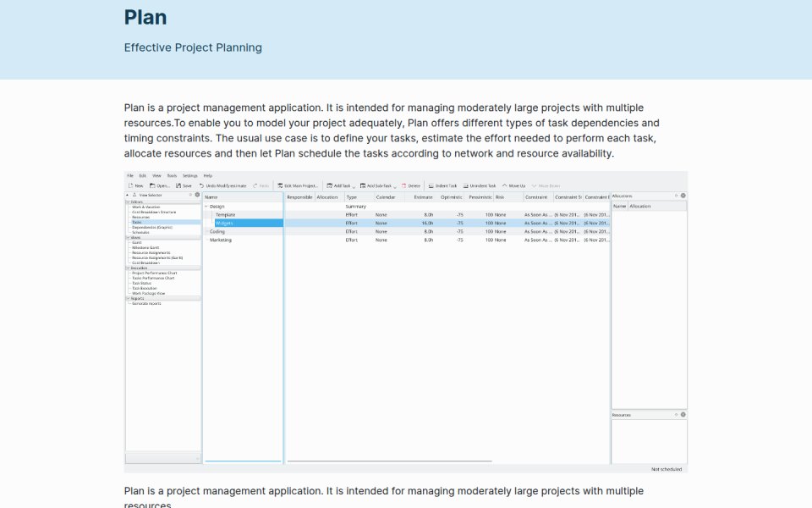
Task: Click the task table horizontal scrollbar
Action: coord(389,461)
